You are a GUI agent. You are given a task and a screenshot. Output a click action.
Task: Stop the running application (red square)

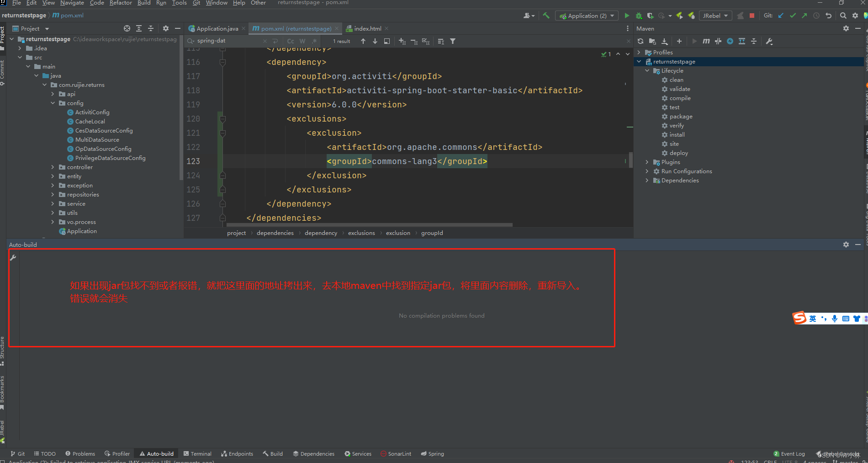pyautogui.click(x=752, y=15)
